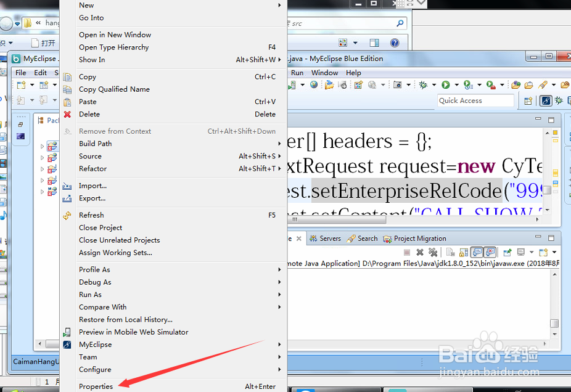The width and height of the screenshot is (571, 392).
Task: Open the Edit menu
Action: click(41, 73)
